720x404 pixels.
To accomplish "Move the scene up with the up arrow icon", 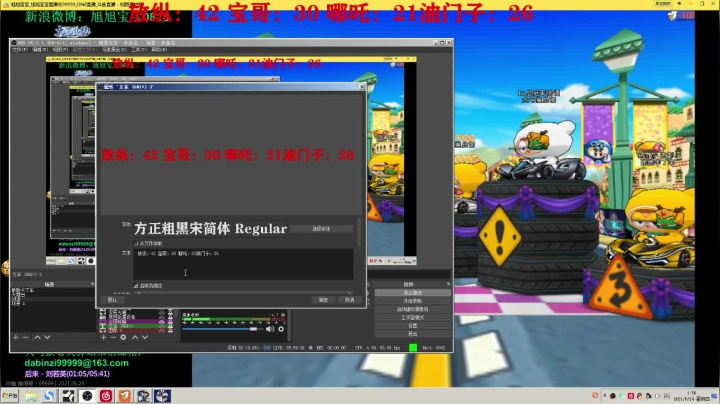I will (37, 337).
